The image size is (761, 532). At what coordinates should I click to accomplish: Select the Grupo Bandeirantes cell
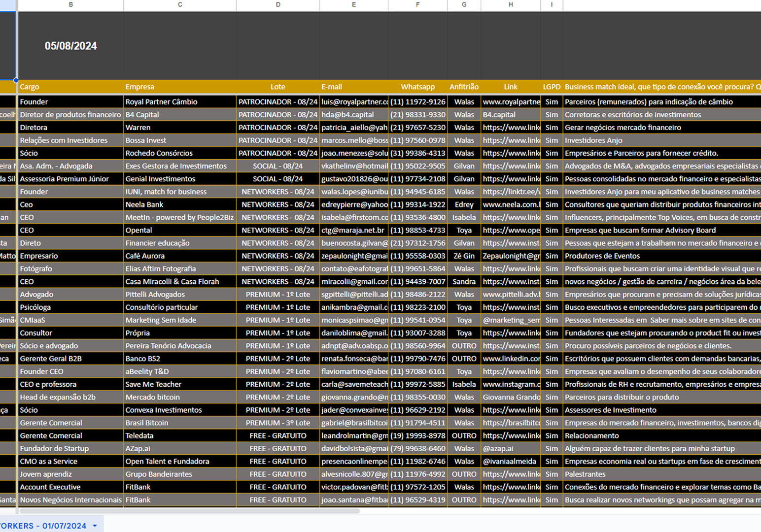tap(180, 474)
